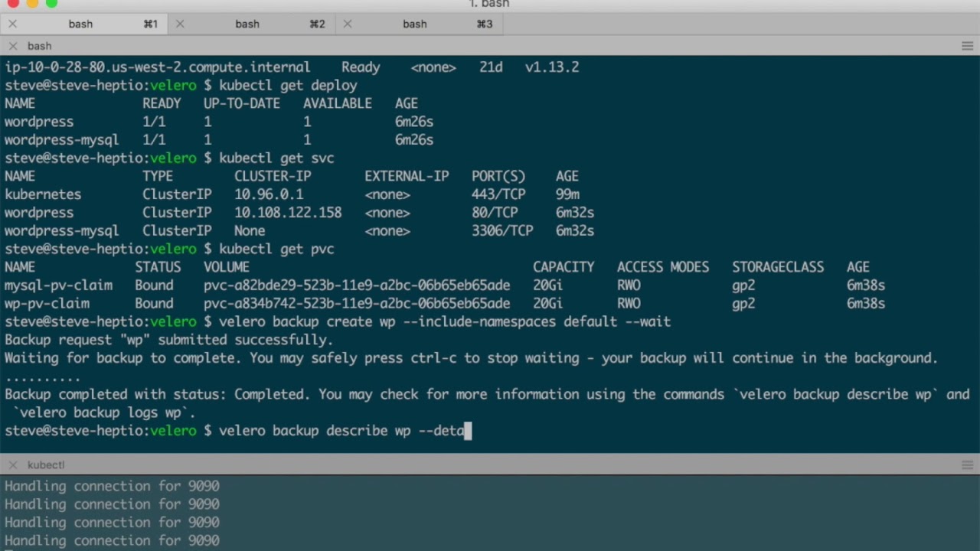The image size is (980, 551).
Task: Click the 3306/TCP port value
Action: pyautogui.click(x=502, y=231)
